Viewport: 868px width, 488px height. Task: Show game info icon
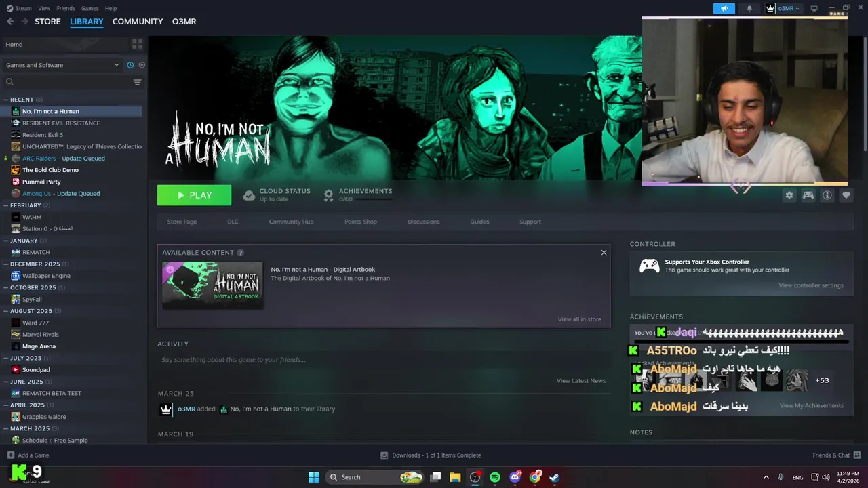[x=827, y=195]
